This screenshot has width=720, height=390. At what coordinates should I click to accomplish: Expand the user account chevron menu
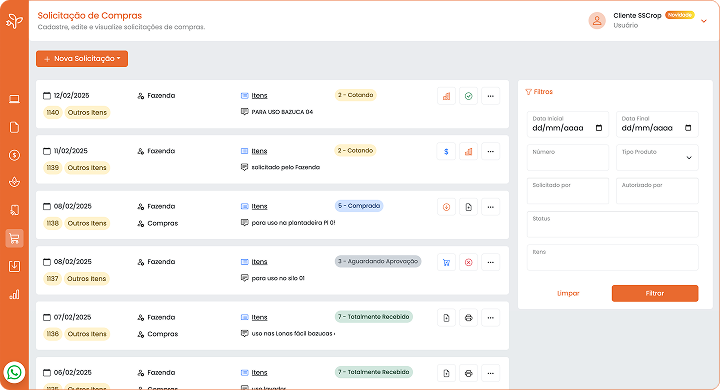pos(703,21)
